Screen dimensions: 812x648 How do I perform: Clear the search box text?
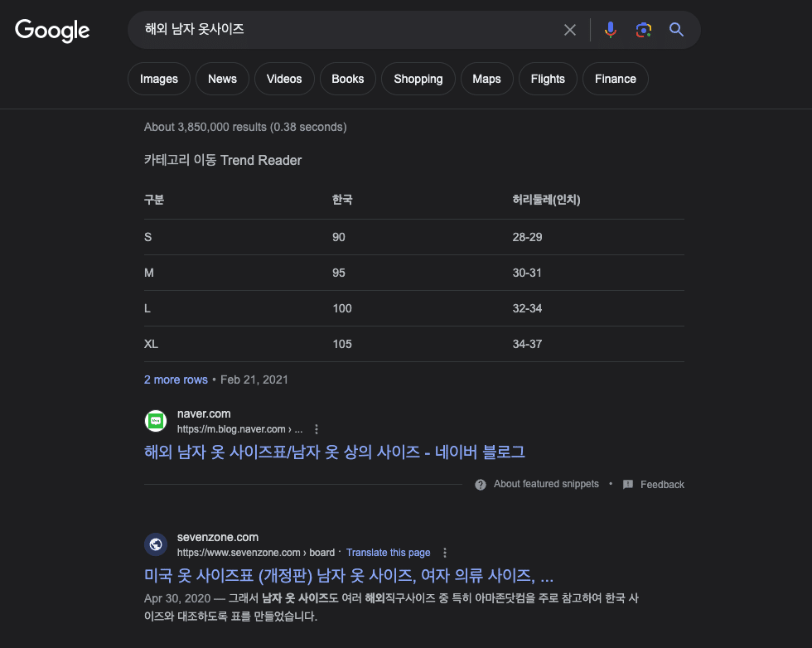pos(570,30)
